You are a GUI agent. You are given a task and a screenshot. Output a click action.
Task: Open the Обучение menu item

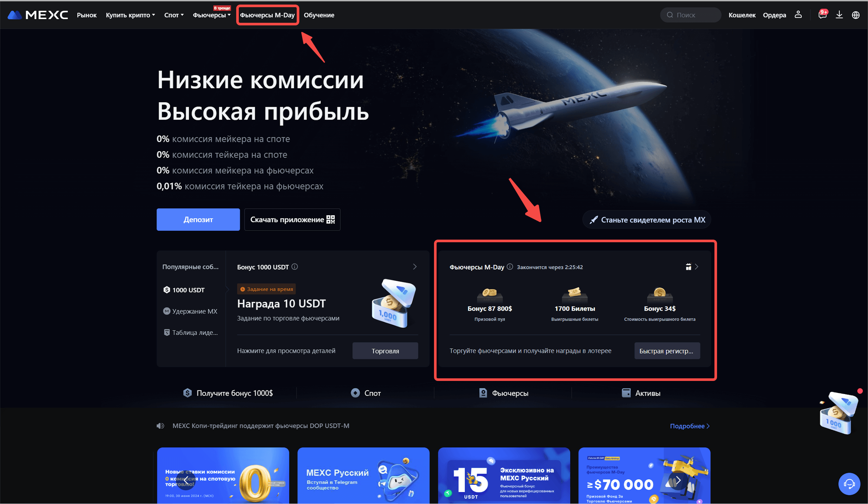point(319,15)
